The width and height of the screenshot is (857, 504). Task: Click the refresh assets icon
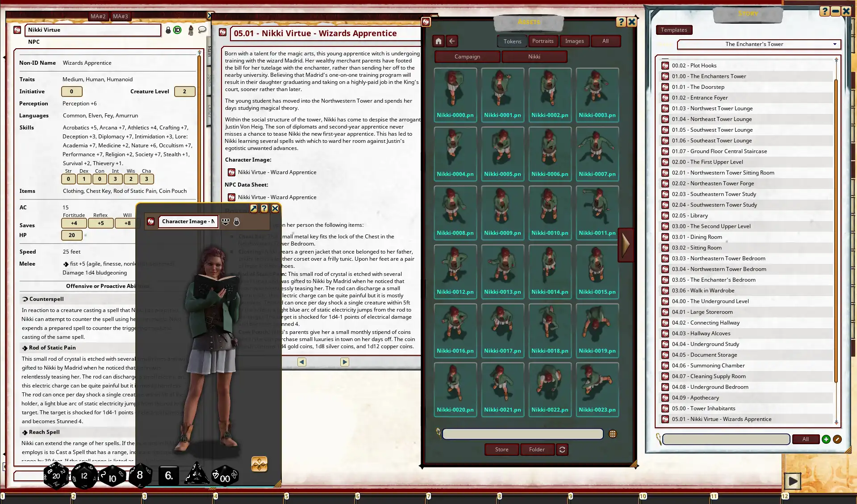pos(562,450)
